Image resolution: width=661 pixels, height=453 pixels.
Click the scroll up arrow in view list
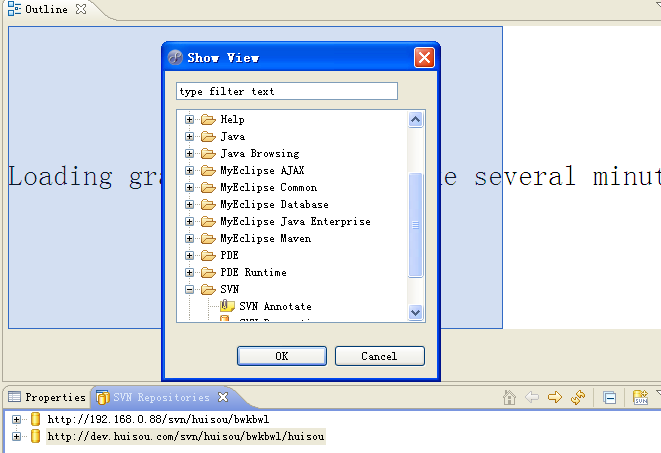coord(415,120)
